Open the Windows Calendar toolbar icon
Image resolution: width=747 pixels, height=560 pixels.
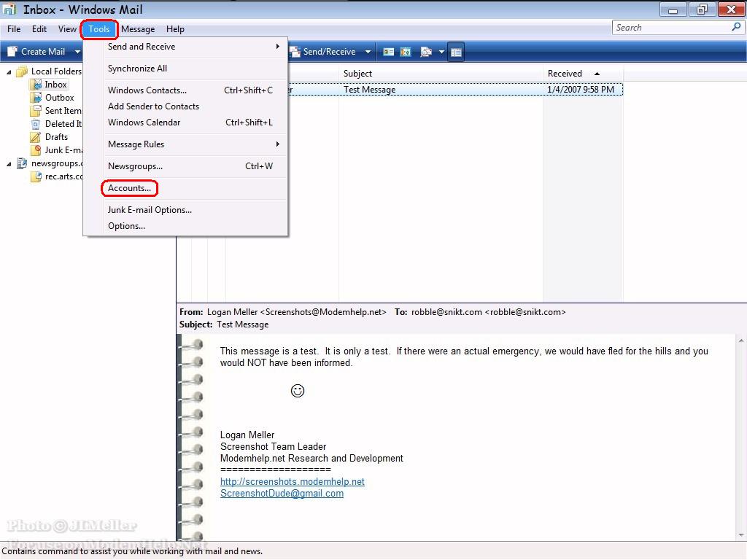[406, 52]
